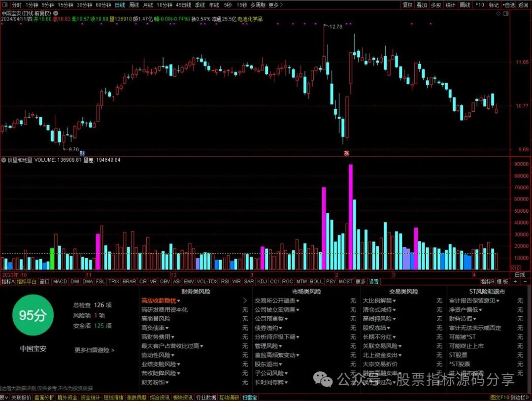Click the check badge beside 中国宝安 title

click(56, 13)
